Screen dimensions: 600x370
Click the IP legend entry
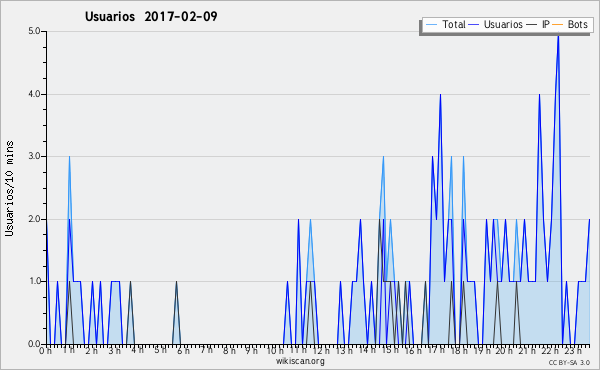(538, 24)
